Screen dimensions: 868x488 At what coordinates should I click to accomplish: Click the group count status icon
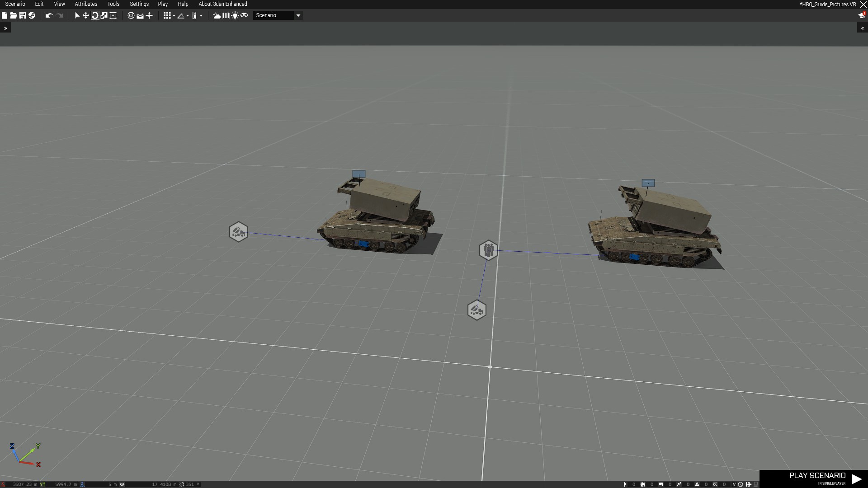click(643, 484)
